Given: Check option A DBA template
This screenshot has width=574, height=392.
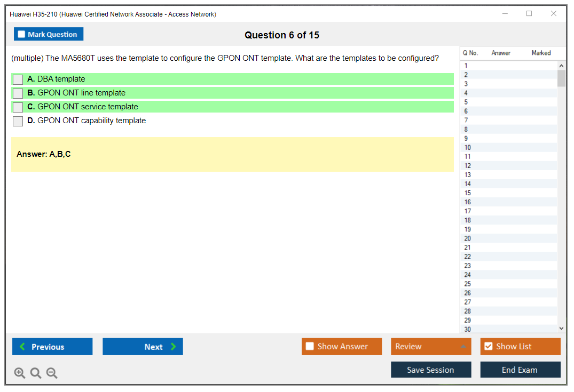Looking at the screenshot, I should pyautogui.click(x=18, y=79).
